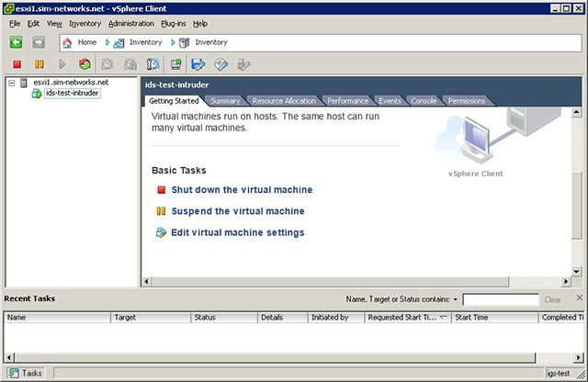Image resolution: width=588 pixels, height=382 pixels.
Task: Close the Recent Tasks filter with X
Action: (580, 298)
